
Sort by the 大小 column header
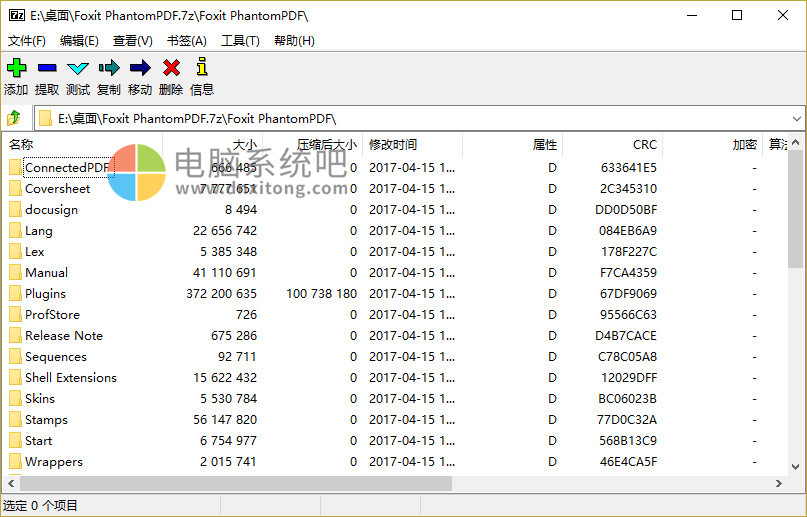click(x=213, y=145)
